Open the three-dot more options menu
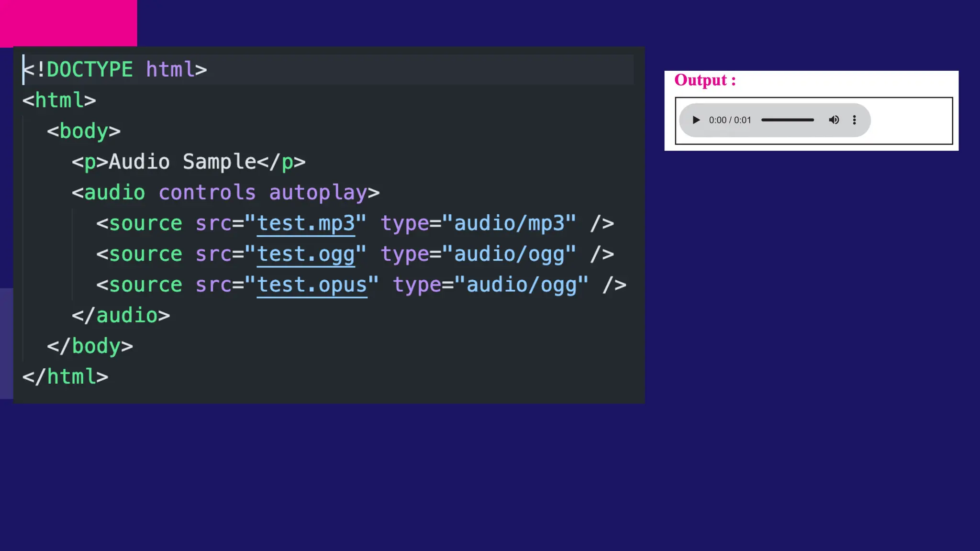This screenshot has width=980, height=551. coord(854,120)
